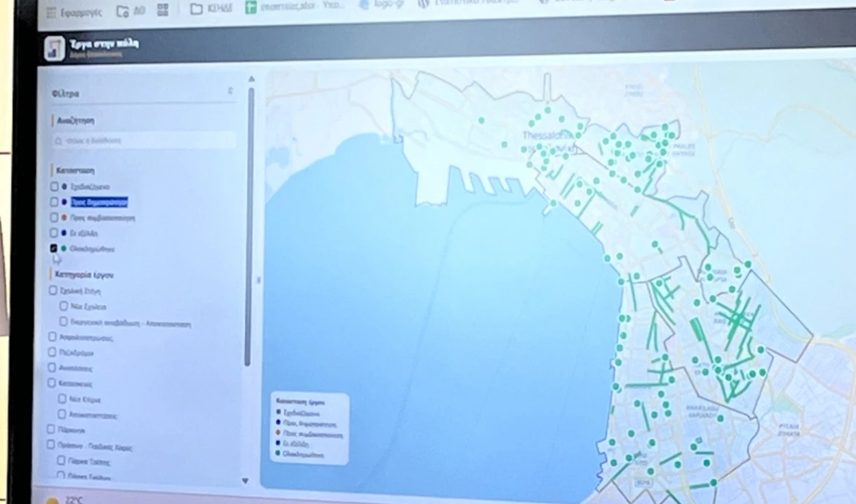Screen dimensions: 856x504
Task: Open the ΚΕΗΔΕ bookmark folder
Action: pos(211,8)
